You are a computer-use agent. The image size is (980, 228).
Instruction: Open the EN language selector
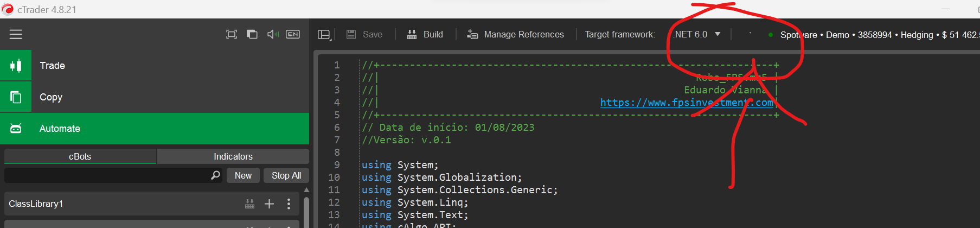[293, 34]
